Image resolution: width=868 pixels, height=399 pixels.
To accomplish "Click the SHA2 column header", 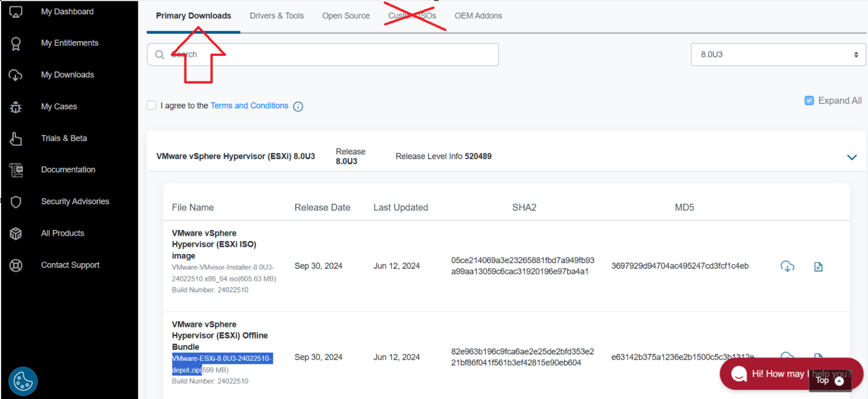I will point(524,208).
